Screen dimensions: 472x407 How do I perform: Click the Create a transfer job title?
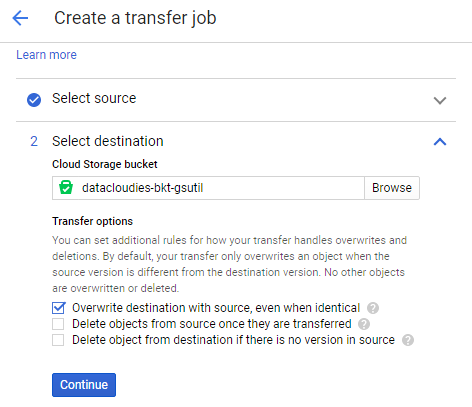pyautogui.click(x=135, y=18)
